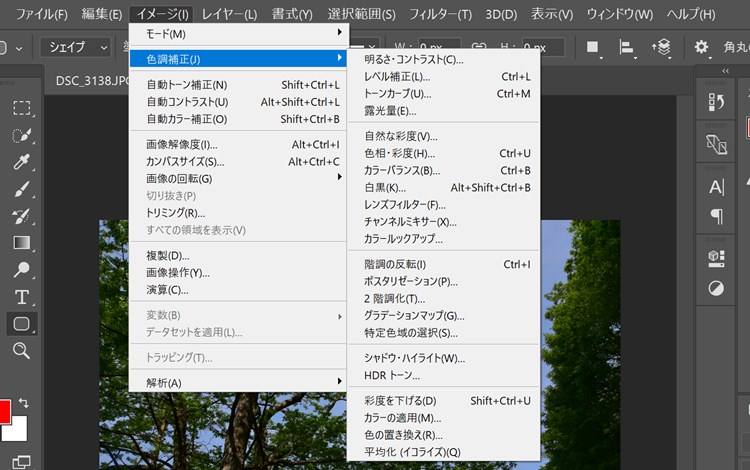750x470 pixels.
Task: Select the Horizontal Type tool
Action: click(22, 297)
